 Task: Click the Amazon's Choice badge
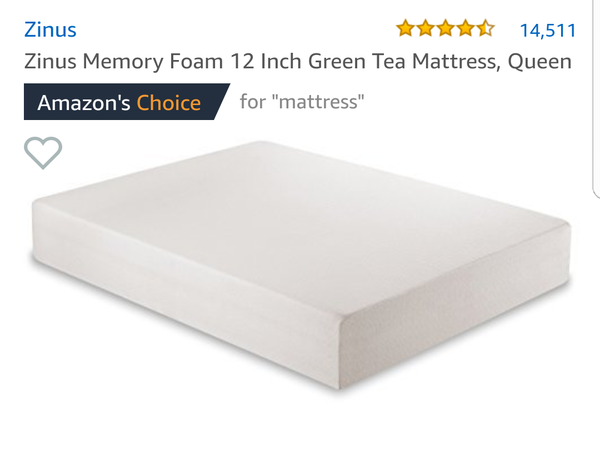[x=126, y=102]
